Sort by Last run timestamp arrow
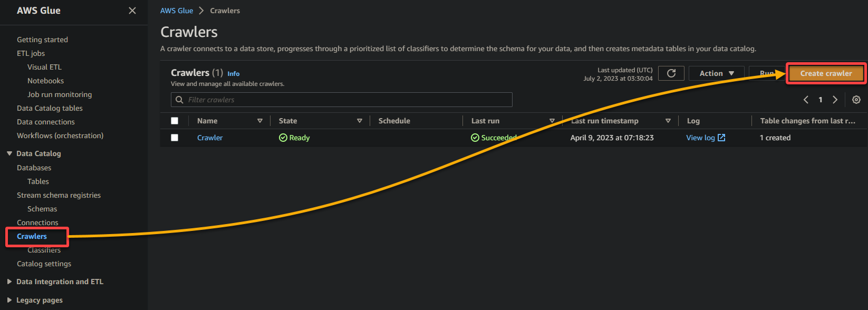 click(668, 121)
